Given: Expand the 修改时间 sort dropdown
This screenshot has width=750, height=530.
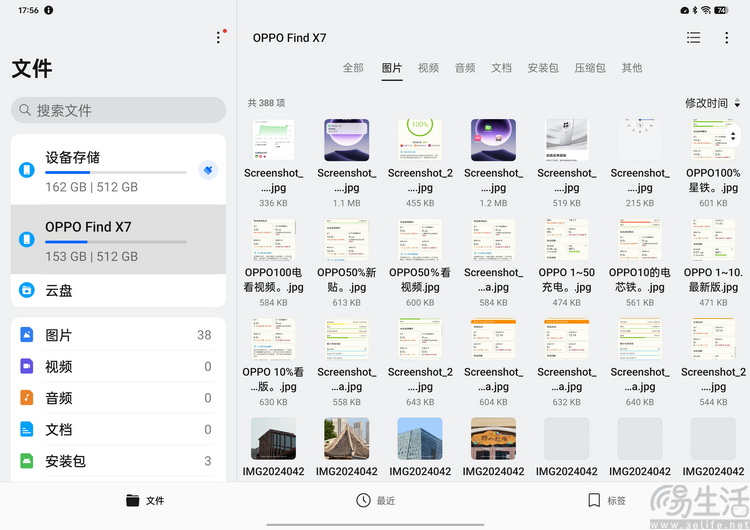Looking at the screenshot, I should (x=712, y=103).
